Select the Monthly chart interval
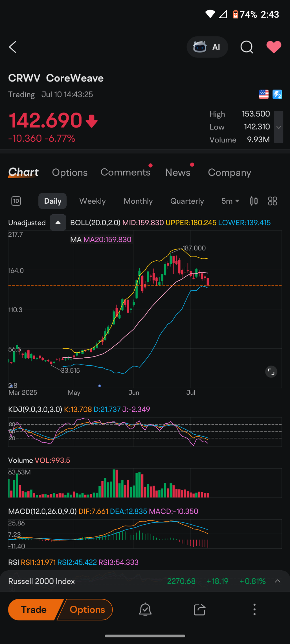 point(138,201)
